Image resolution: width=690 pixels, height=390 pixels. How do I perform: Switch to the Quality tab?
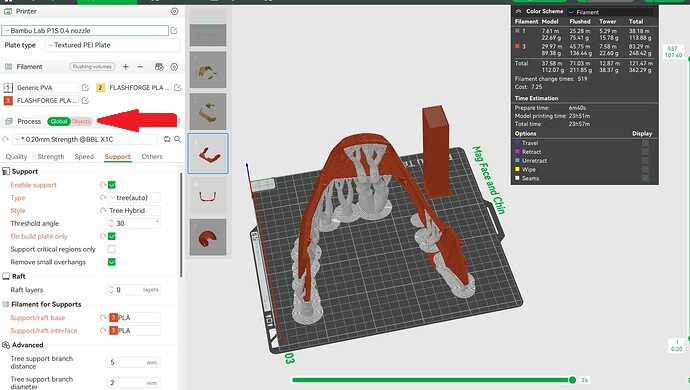coord(16,157)
